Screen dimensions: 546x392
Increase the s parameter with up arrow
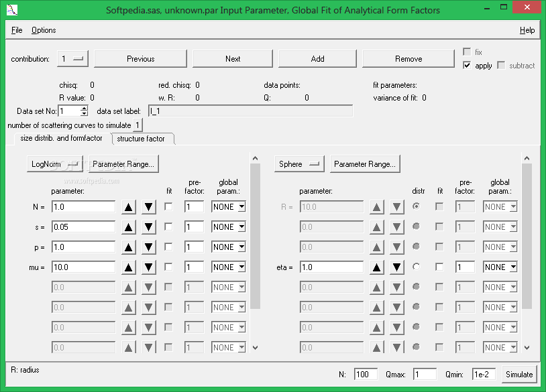[x=129, y=227]
